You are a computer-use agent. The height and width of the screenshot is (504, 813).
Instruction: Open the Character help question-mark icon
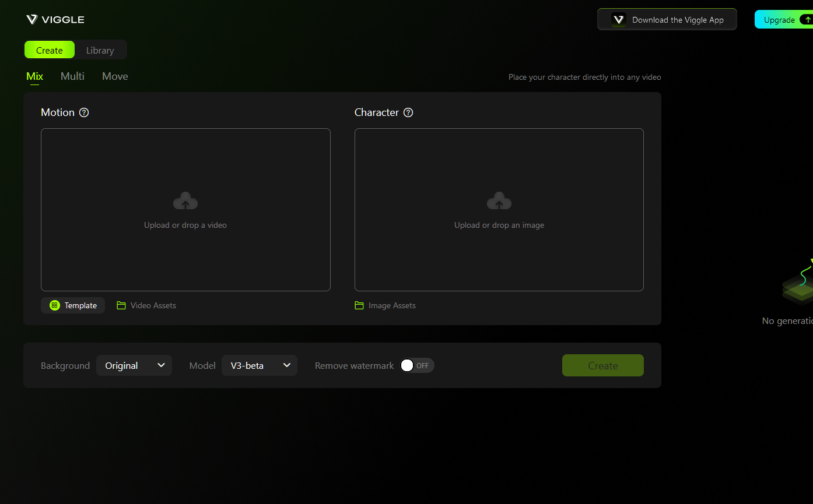tap(408, 112)
